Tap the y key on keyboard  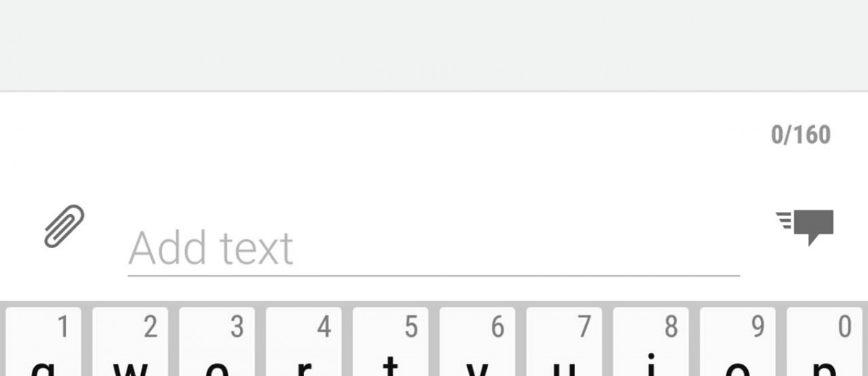coord(477,342)
